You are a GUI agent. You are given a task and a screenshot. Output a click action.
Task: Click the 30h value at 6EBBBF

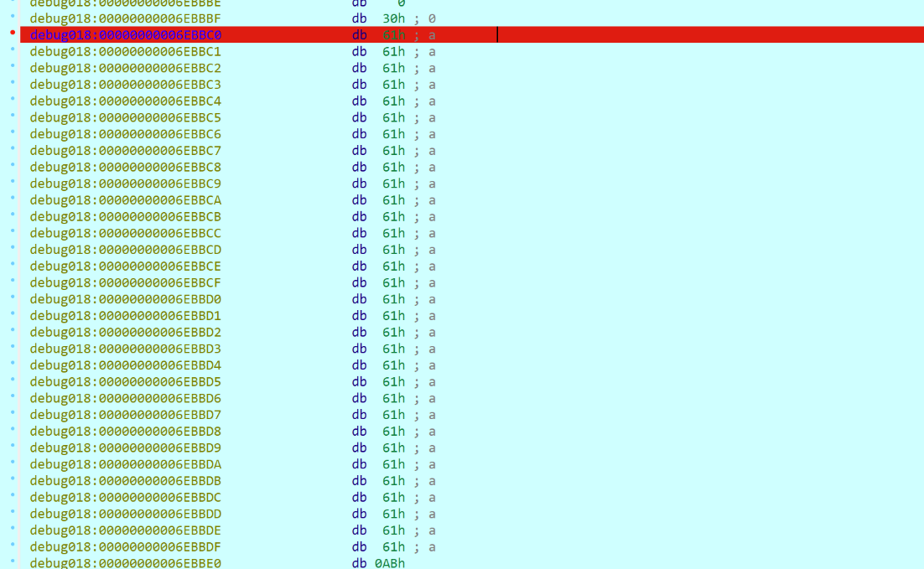coord(393,18)
